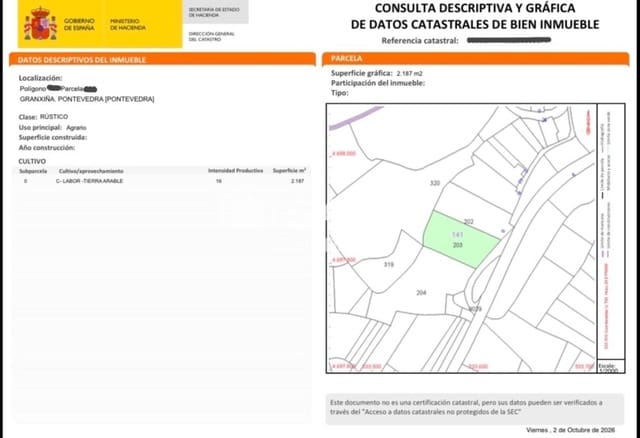Click the 'Referencia catastral:' label

[x=420, y=40]
